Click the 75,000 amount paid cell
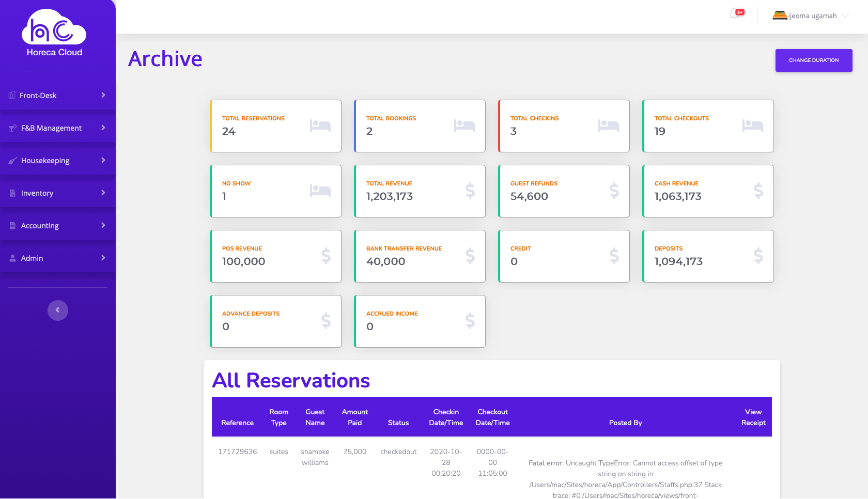 (x=355, y=452)
